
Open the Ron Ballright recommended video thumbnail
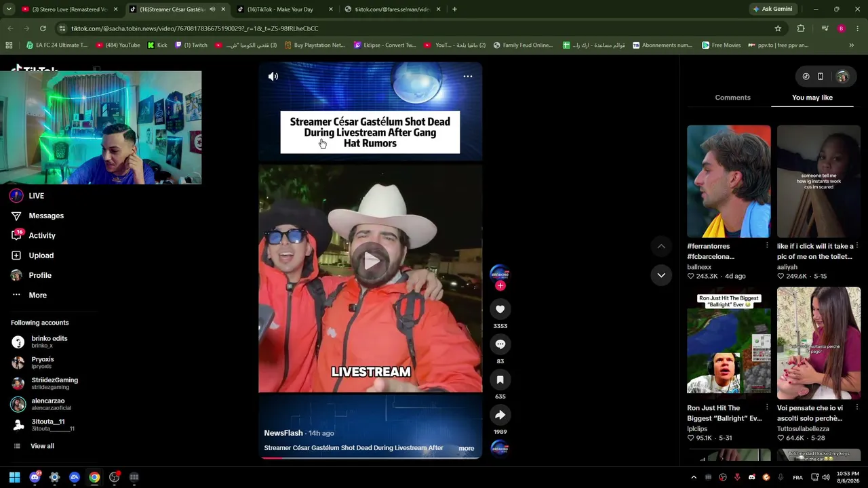pyautogui.click(x=729, y=344)
